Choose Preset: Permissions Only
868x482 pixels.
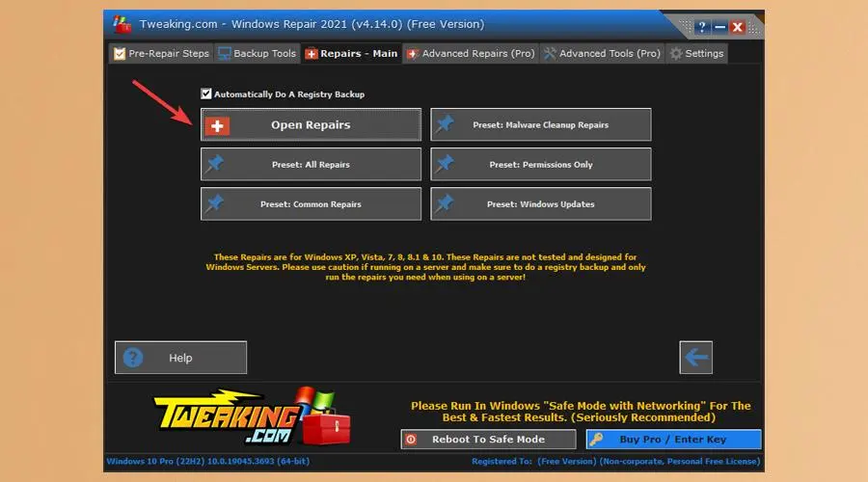[541, 164]
